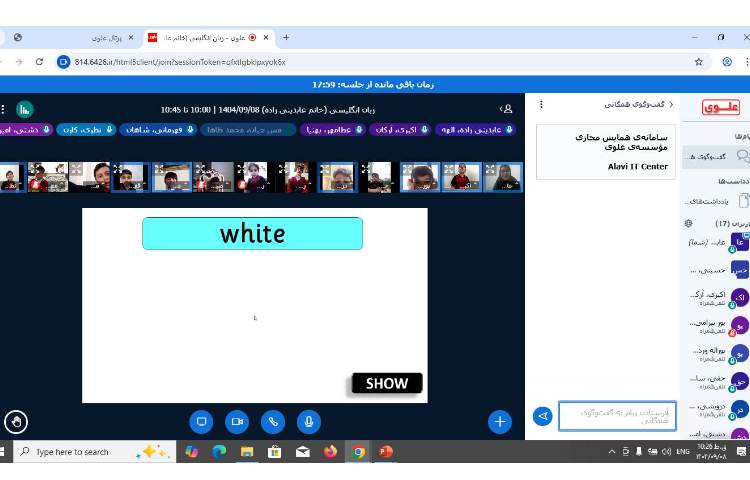Send chat message with the arrow button
The height and width of the screenshot is (480, 750).
coord(542,416)
